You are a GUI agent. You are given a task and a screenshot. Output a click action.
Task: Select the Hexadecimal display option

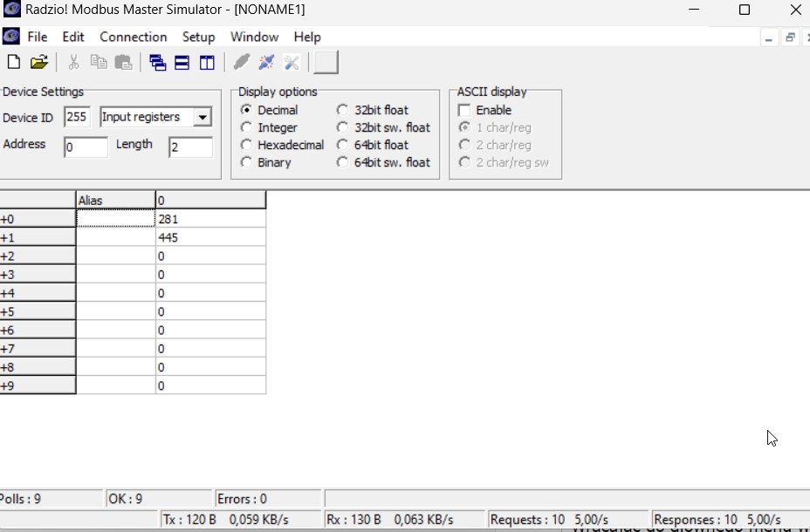click(x=247, y=145)
